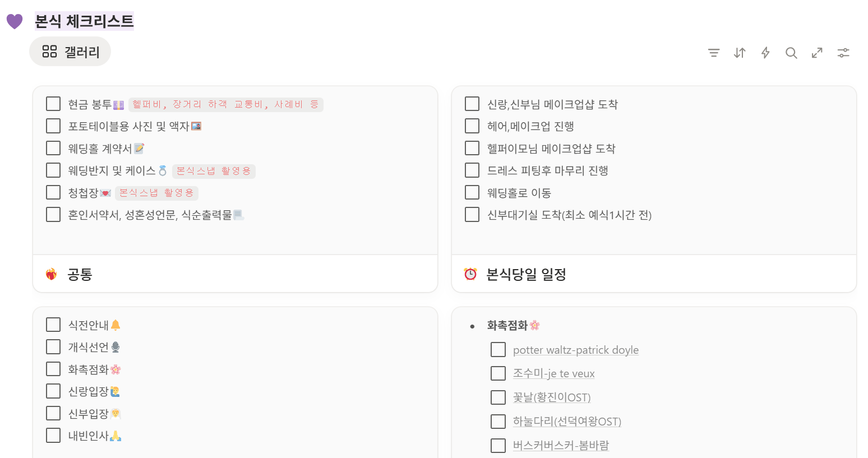The image size is (868, 458).
Task: Open the 꽃날(황진이OST) song link
Action: tap(552, 397)
